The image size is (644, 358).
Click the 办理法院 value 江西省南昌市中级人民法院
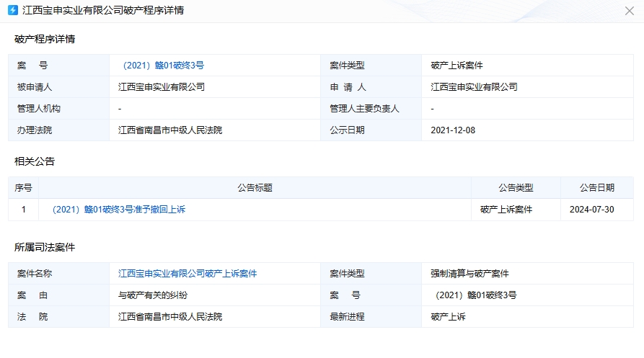click(x=170, y=130)
